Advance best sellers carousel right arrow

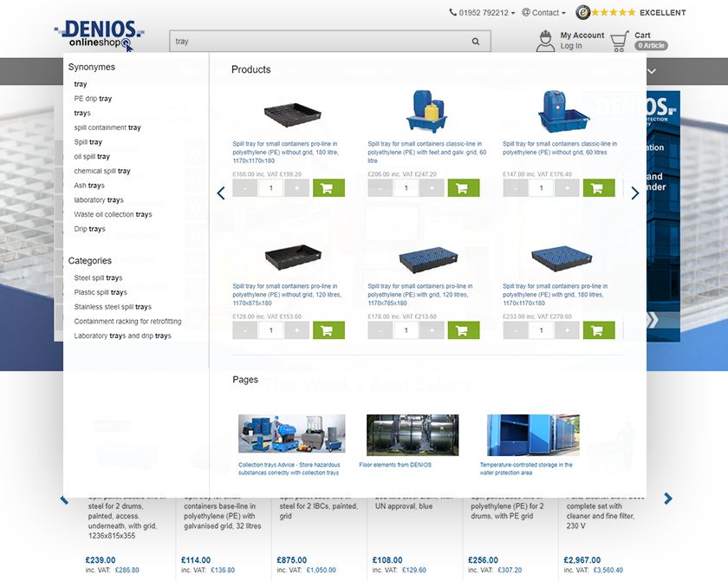click(x=667, y=499)
